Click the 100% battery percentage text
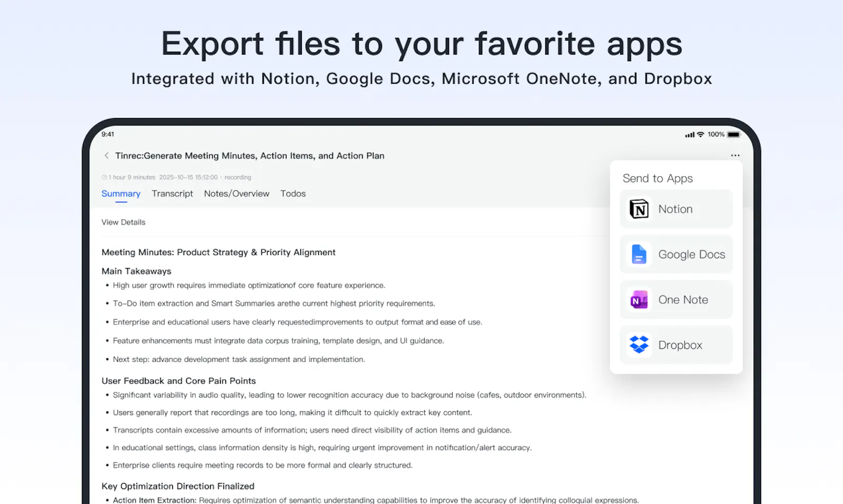Screen dimensions: 843x504 click(x=716, y=135)
